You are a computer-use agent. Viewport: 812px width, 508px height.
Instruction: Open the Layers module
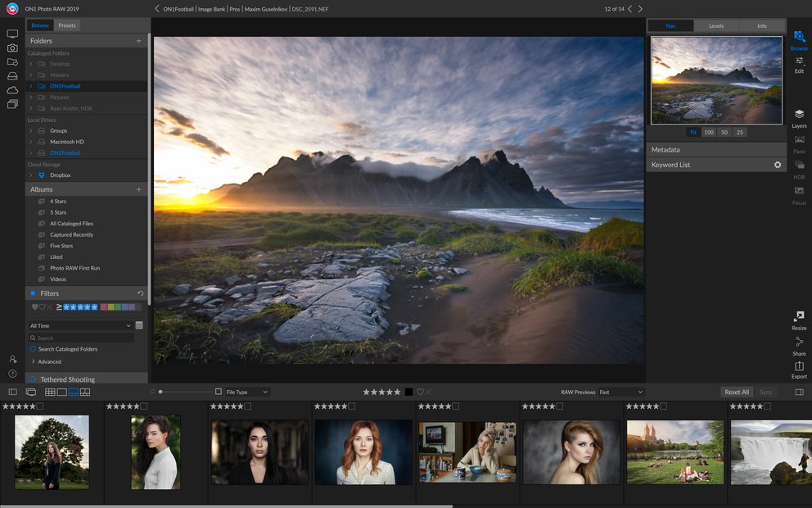(x=799, y=117)
